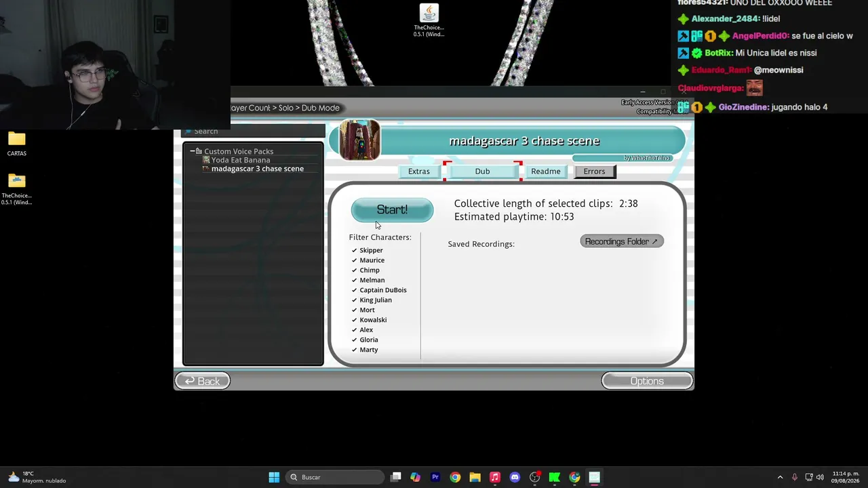Screen dimensions: 868x488
Task: Toggle the Gloria character filter
Action: [365, 340]
